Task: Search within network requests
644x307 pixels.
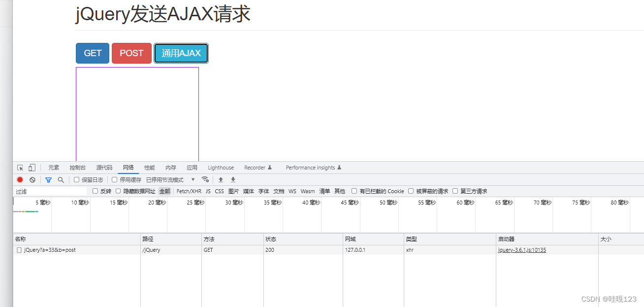Action: point(61,179)
